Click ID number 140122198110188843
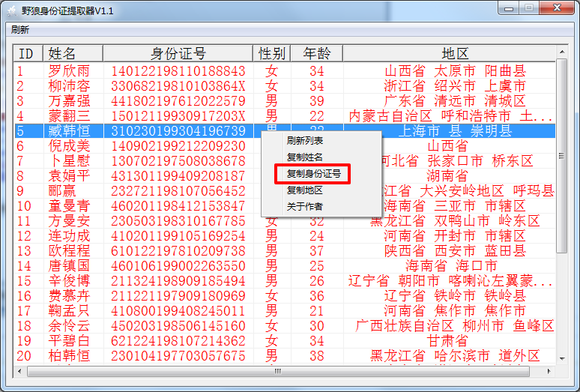580x392 pixels. 178,71
